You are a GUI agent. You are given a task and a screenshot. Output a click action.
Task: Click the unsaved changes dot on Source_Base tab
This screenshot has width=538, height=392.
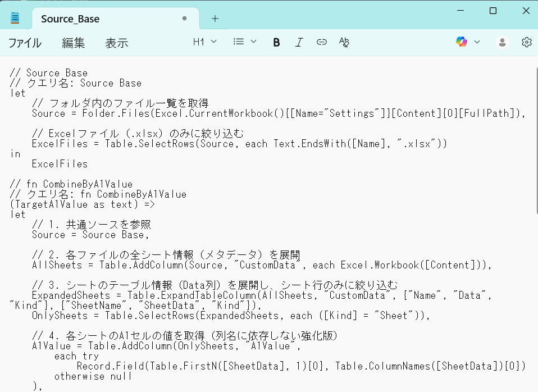tap(184, 18)
